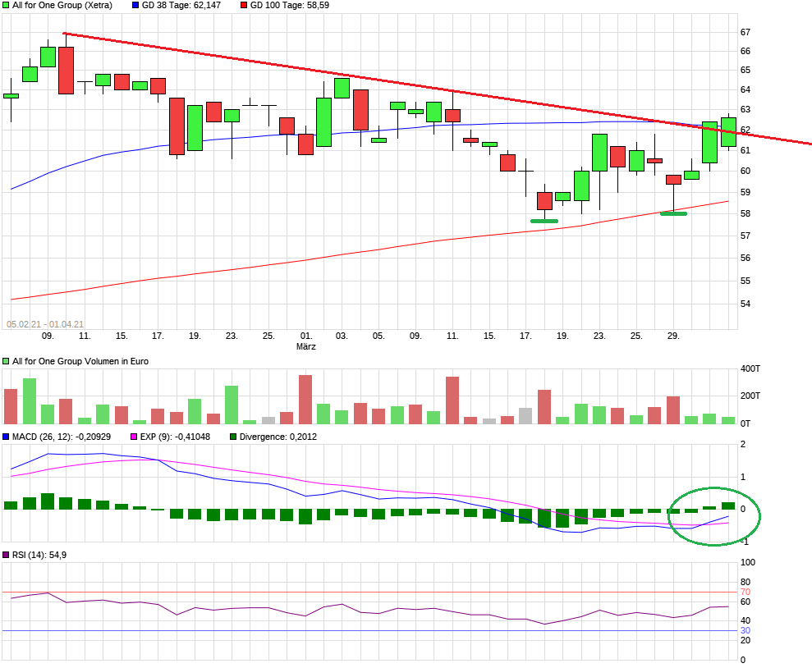
Task: Click the 61 price axis label
Action: [x=745, y=150]
